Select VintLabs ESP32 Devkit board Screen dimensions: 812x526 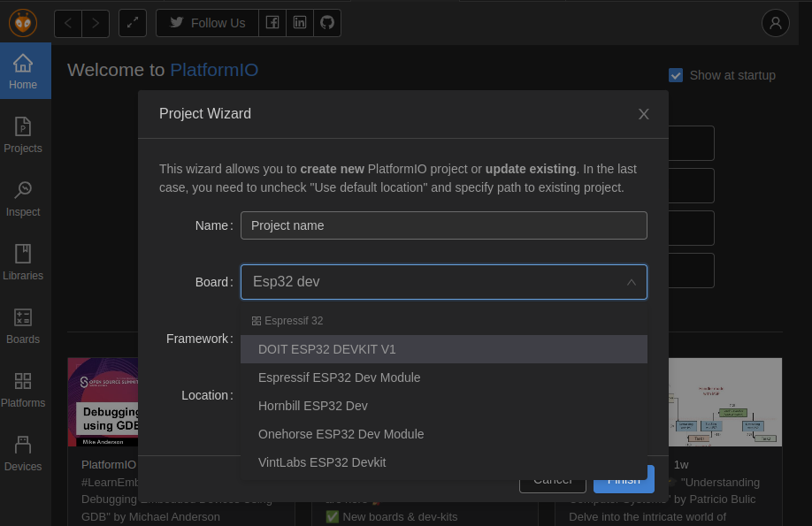tap(444, 462)
